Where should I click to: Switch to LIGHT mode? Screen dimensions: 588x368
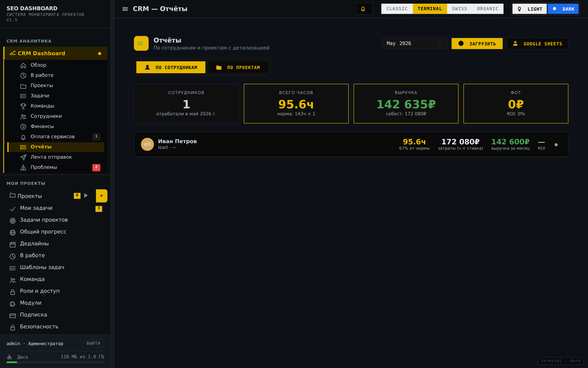coord(530,9)
